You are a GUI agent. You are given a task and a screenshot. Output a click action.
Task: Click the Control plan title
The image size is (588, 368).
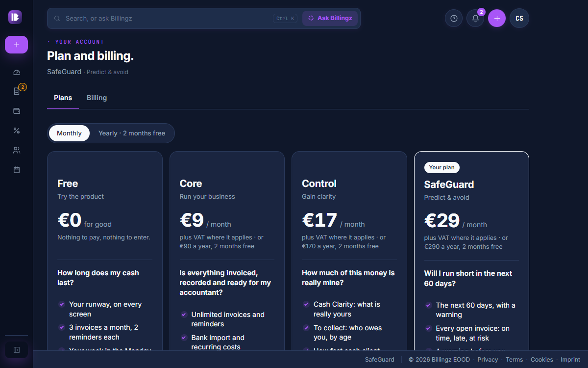(x=319, y=184)
